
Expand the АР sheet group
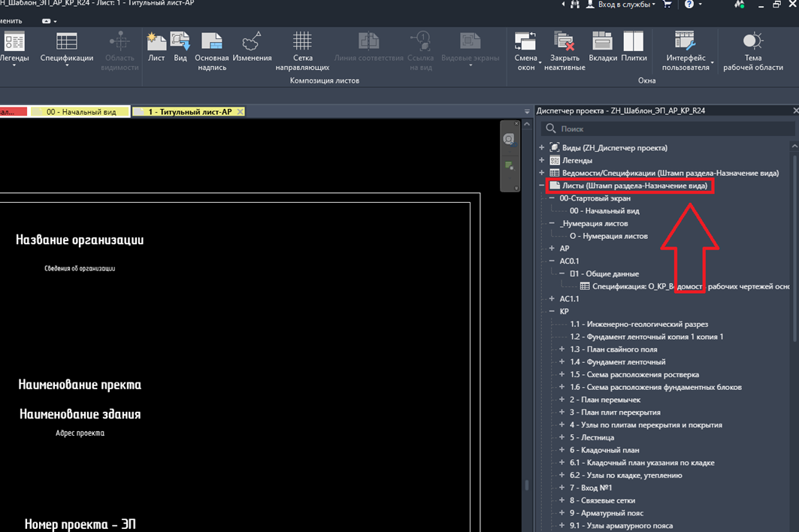point(552,248)
